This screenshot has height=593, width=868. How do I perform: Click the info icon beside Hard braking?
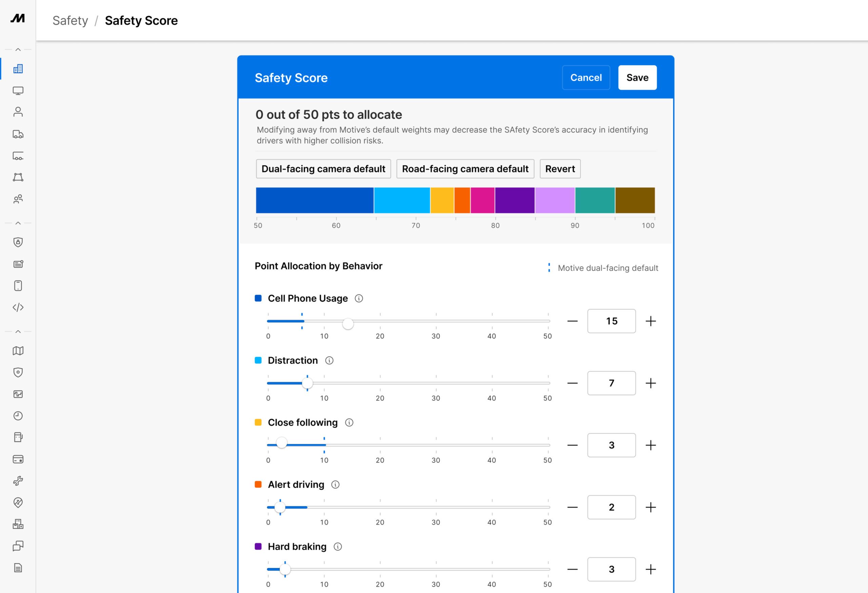coord(338,547)
